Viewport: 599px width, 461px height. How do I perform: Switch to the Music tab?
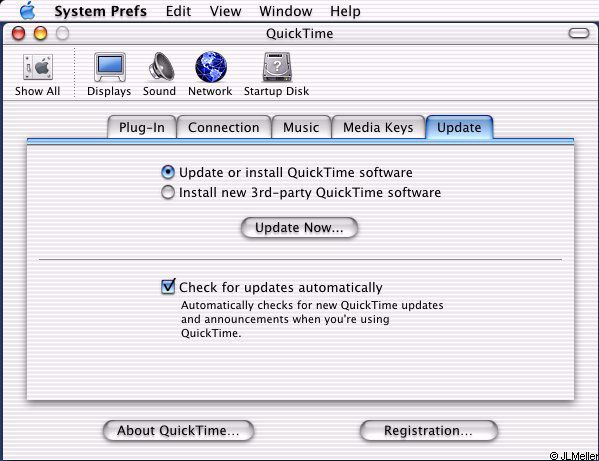[x=301, y=127]
